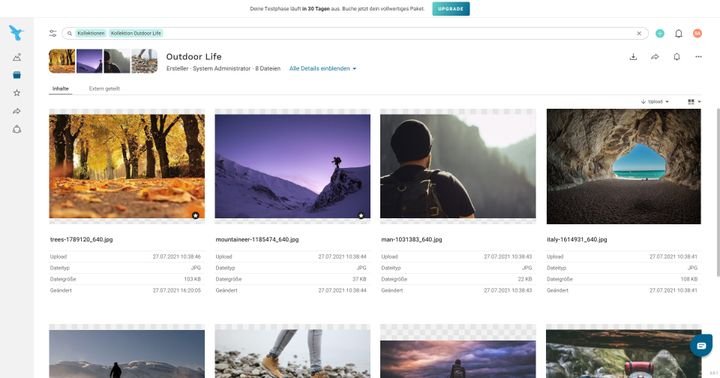
Task: Click the vertical page scrollbar
Action: (718, 192)
